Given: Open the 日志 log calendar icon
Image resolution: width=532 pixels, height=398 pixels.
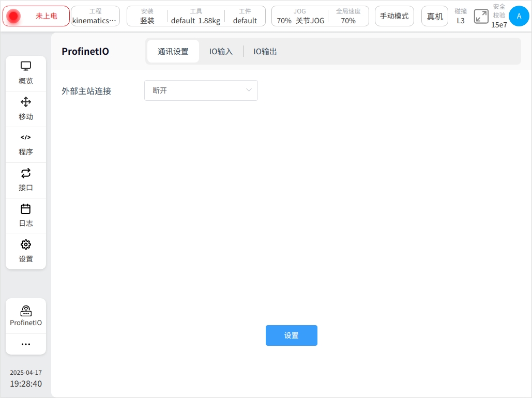Looking at the screenshot, I should (26, 209).
